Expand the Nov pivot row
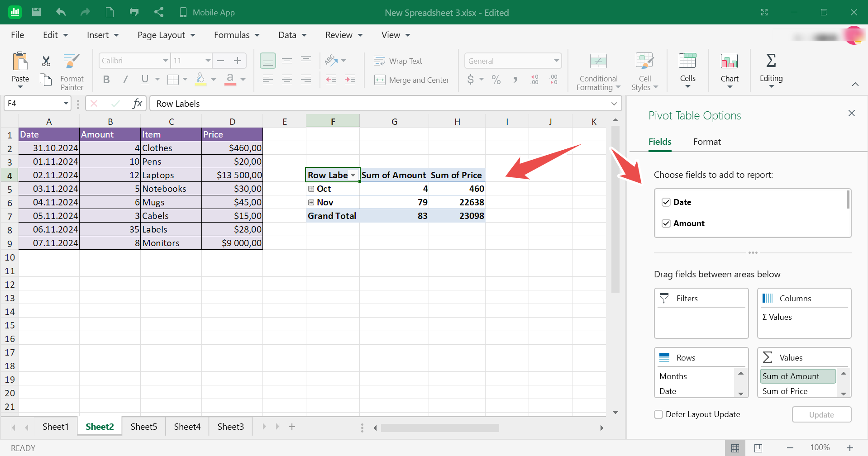Screen dimensions: 868x456 pyautogui.click(x=311, y=202)
